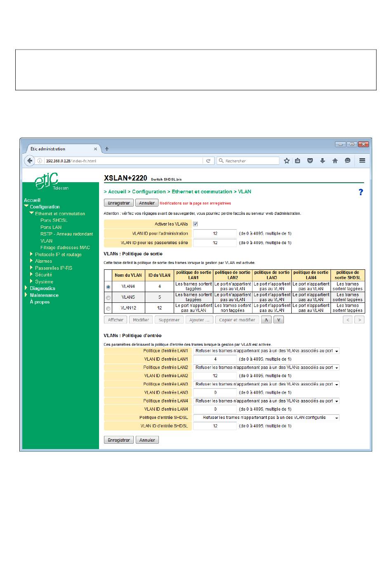392x573 pixels.
Task: Open the VLAN sidebar entry
Action: [x=46, y=241]
